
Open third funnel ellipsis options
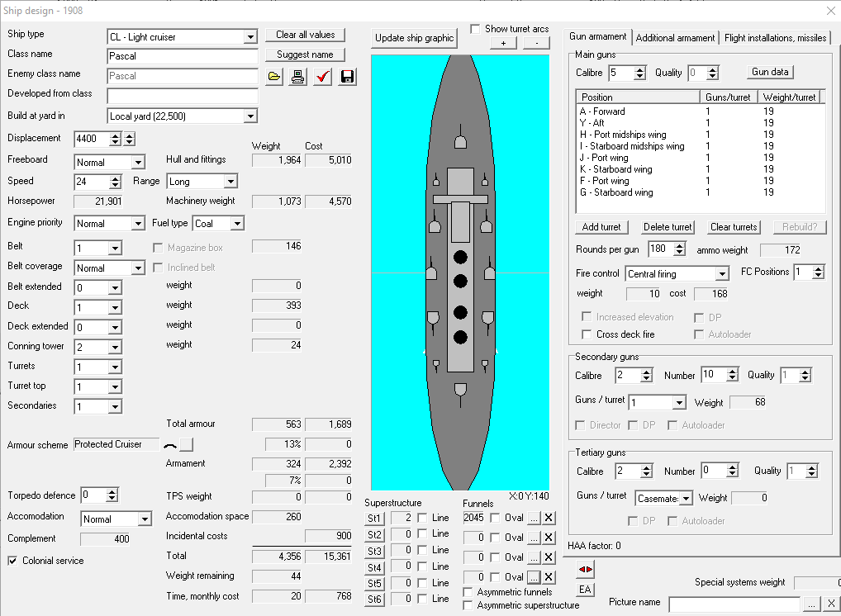534,557
